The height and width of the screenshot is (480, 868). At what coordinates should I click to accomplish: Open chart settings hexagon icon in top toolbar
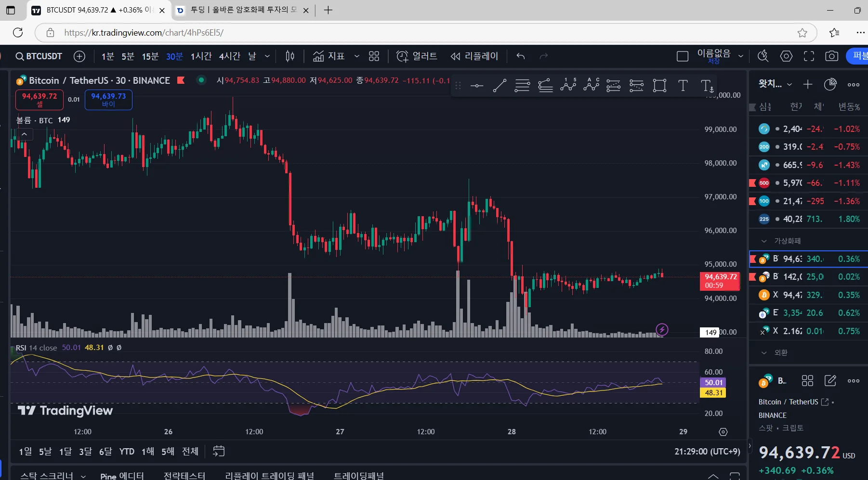pyautogui.click(x=786, y=56)
